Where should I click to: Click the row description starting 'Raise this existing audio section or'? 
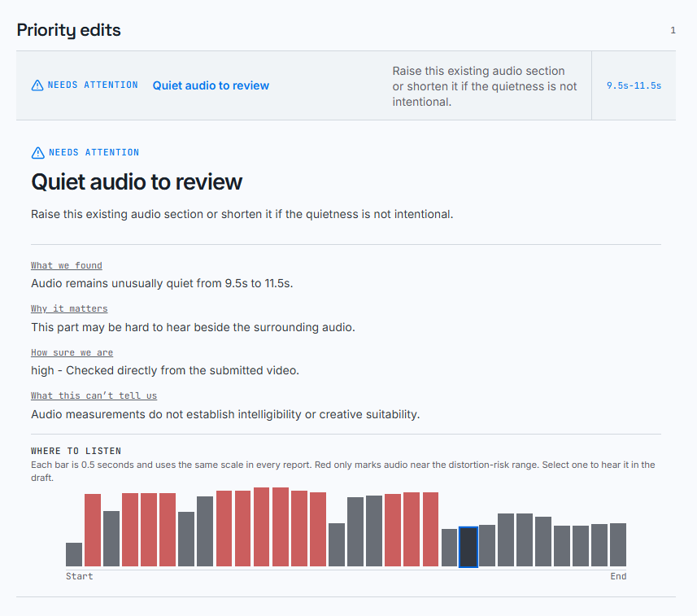tap(485, 86)
